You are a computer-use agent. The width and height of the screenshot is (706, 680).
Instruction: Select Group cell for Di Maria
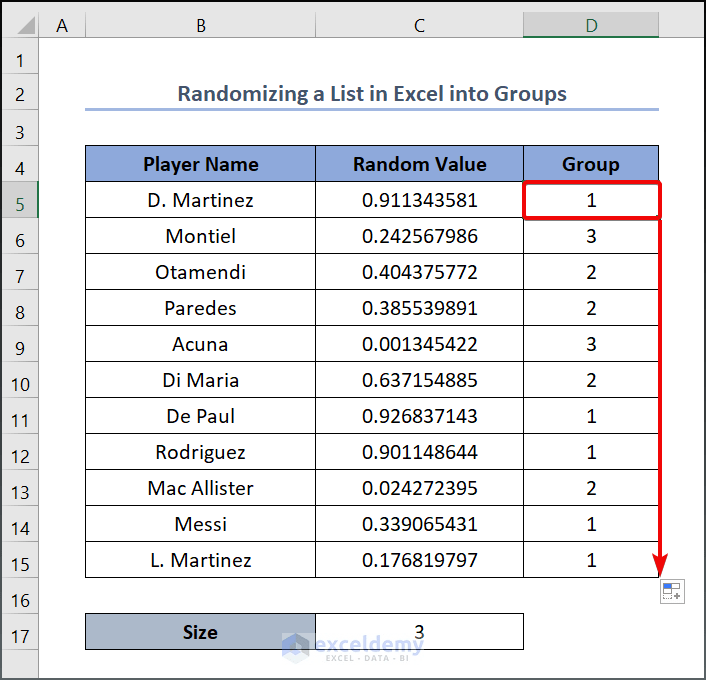coord(591,380)
